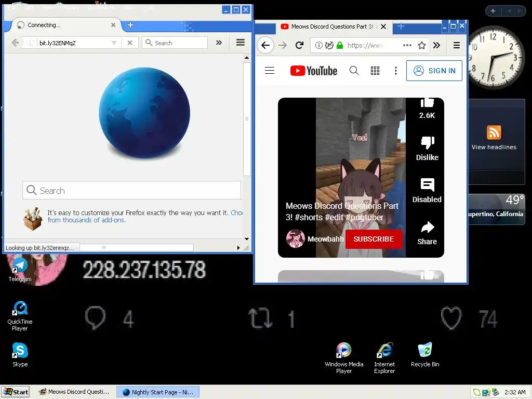The image size is (532, 399).
Task: Click horizontal scrollbar right arrow in Nightly
Action: [x=238, y=248]
